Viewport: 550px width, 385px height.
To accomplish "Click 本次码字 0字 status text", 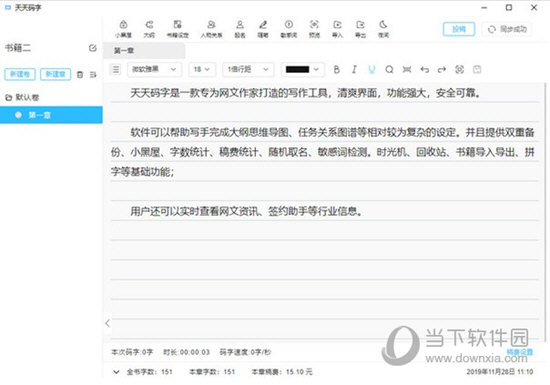I will 132,352.
